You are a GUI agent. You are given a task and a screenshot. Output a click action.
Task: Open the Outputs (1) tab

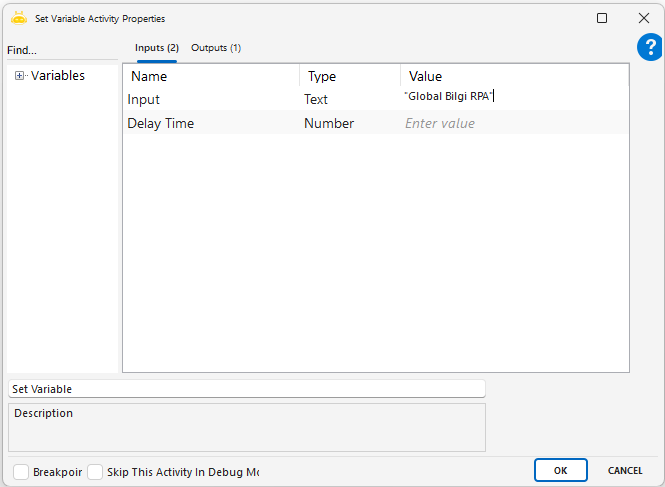tap(216, 48)
